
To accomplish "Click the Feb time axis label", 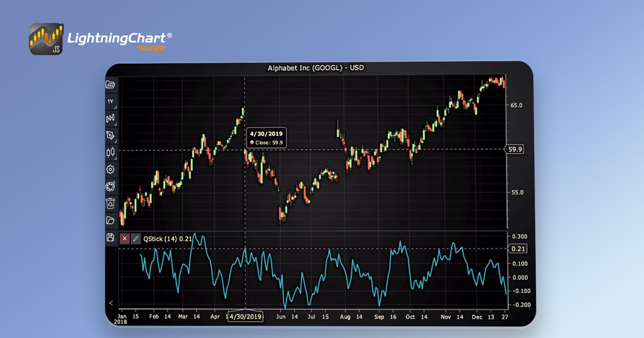I will click(x=154, y=317).
